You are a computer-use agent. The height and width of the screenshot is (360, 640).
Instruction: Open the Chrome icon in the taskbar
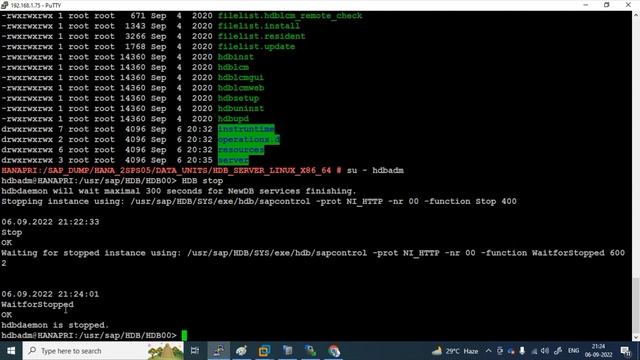pyautogui.click(x=333, y=351)
